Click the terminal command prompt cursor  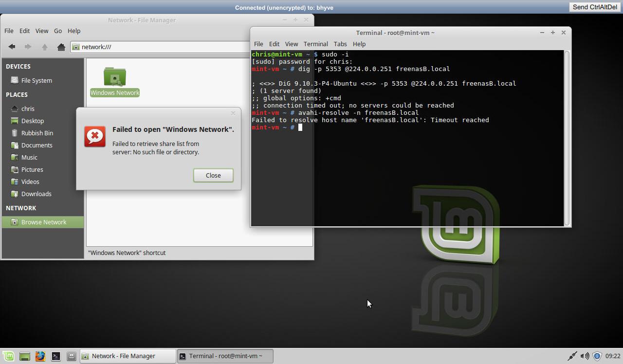tap(300, 127)
